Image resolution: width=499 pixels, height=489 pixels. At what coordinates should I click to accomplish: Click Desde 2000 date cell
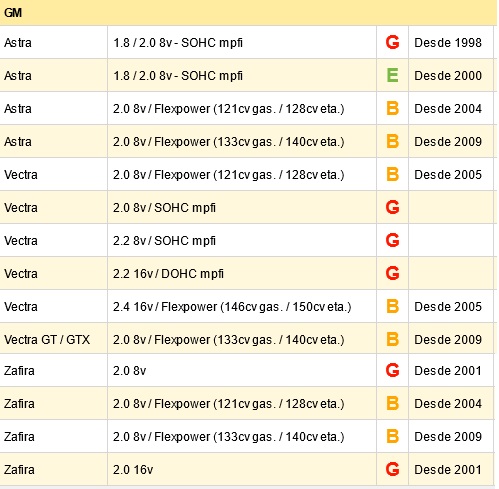451,75
